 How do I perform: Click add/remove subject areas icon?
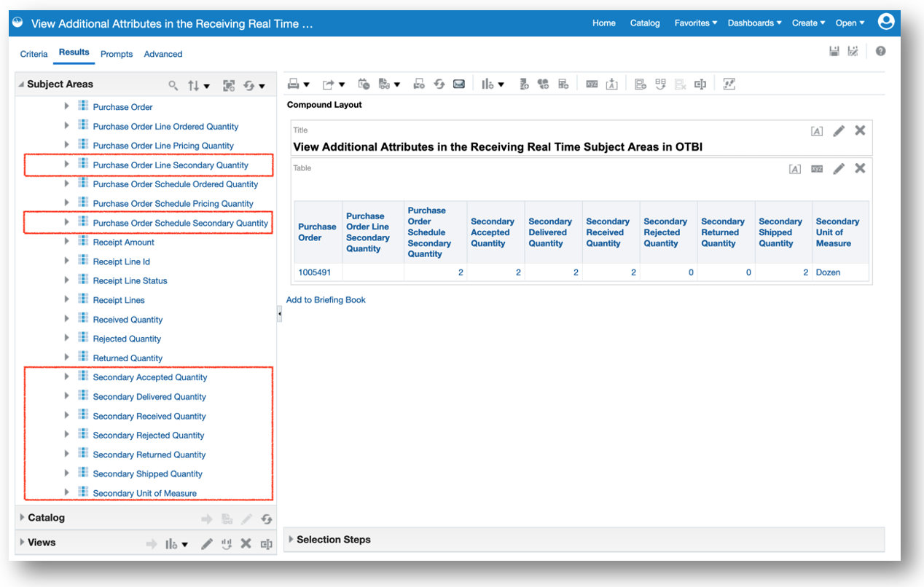[x=229, y=85]
